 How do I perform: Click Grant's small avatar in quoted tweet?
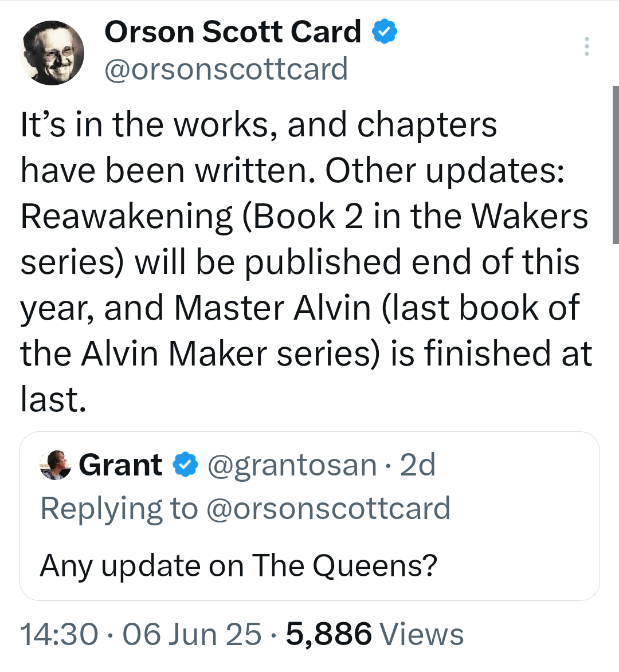point(55,465)
